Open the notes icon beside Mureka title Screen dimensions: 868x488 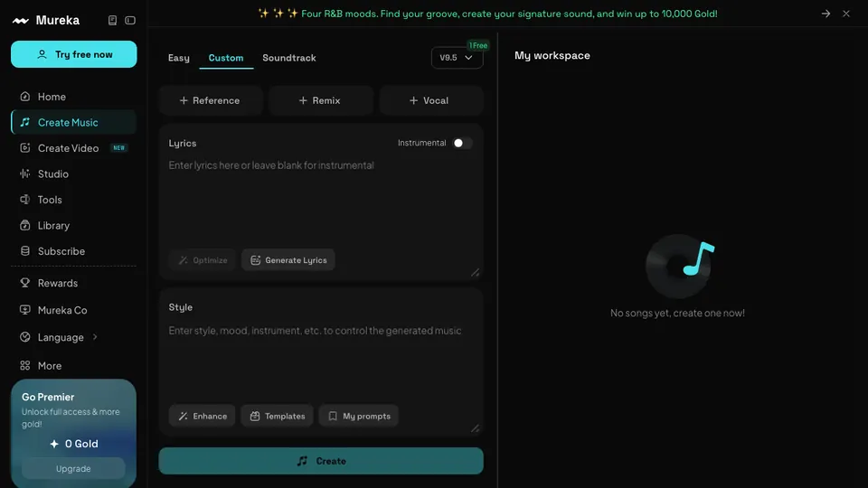(112, 21)
